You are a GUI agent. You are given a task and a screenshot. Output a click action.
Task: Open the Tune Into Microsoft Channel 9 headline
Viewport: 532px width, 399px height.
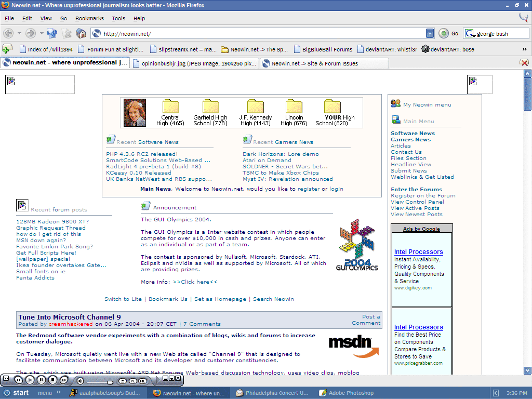click(x=70, y=317)
